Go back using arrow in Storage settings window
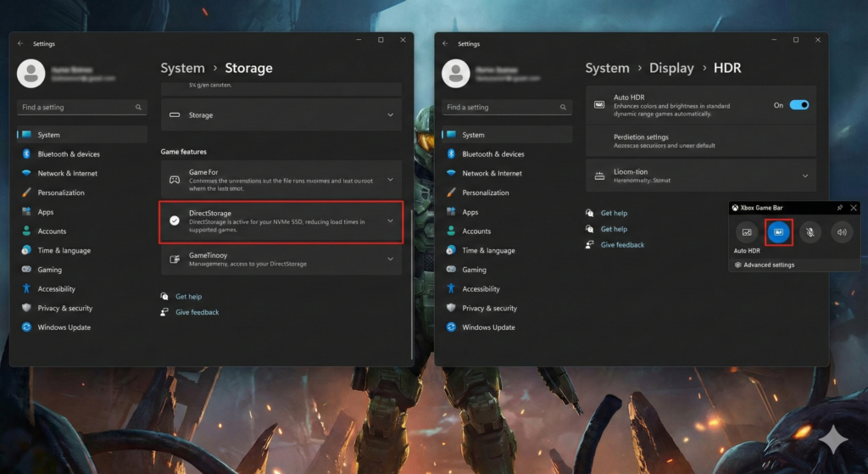 tap(20, 43)
